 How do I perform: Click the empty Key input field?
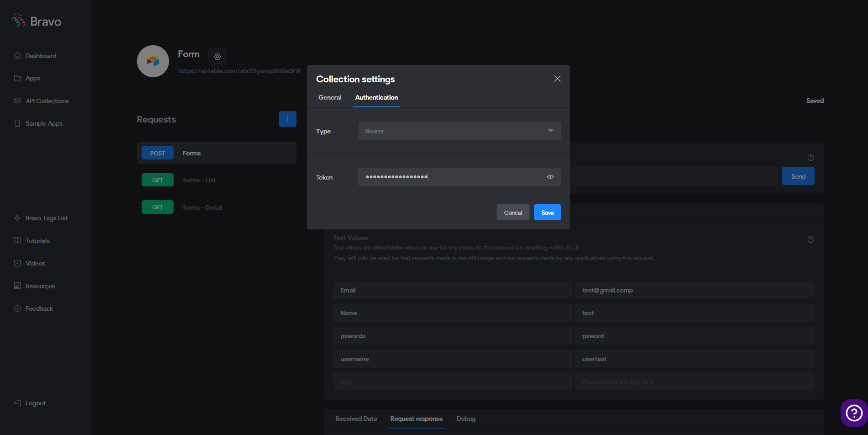tap(453, 382)
